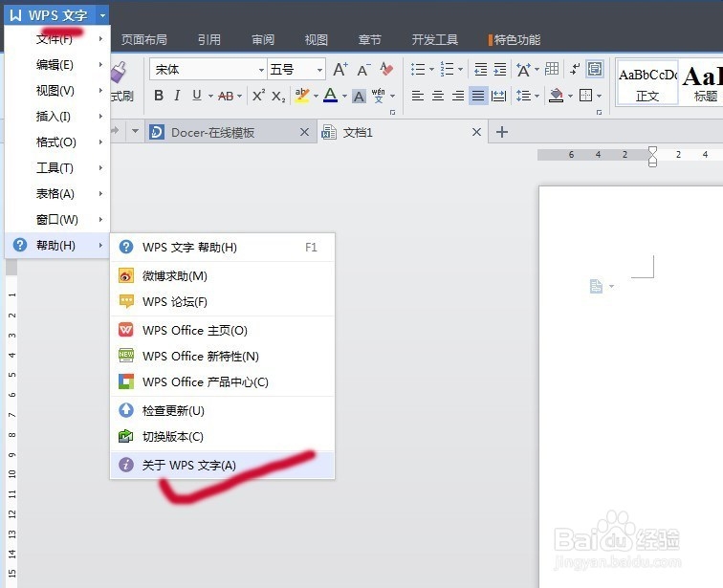723x588 pixels.
Task: Choose 切换版本(C) in help submenu
Action: [x=222, y=436]
